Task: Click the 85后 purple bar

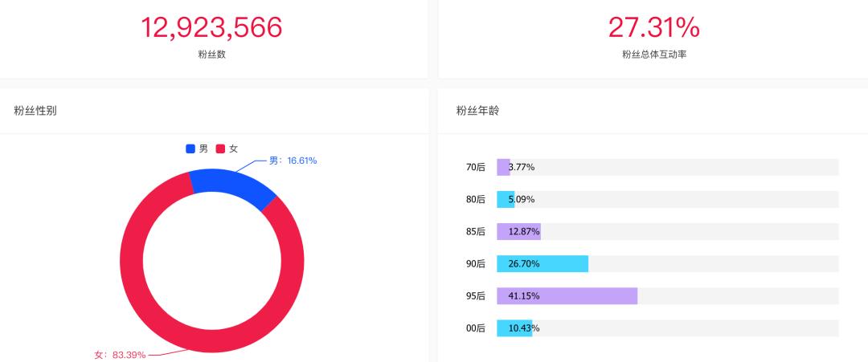Action: click(x=518, y=232)
